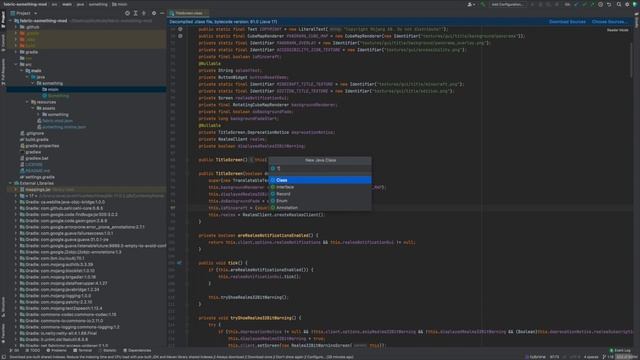
Task: Open the Event Log button
Action: [620, 350]
